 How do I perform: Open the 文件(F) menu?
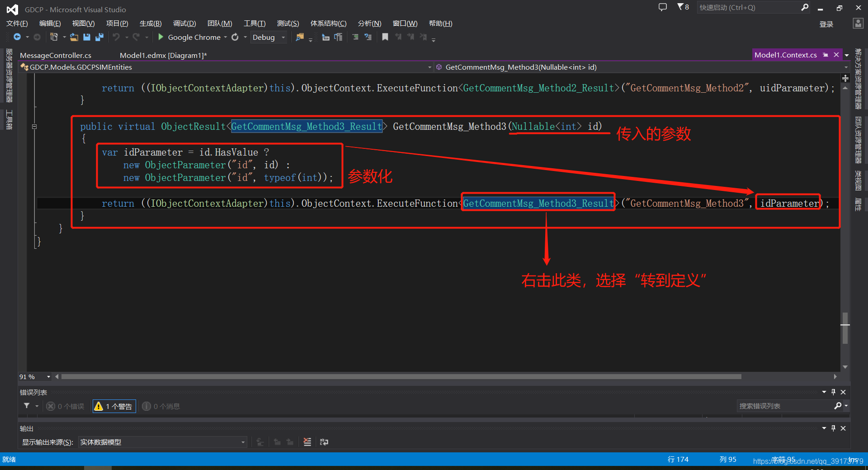pos(17,24)
